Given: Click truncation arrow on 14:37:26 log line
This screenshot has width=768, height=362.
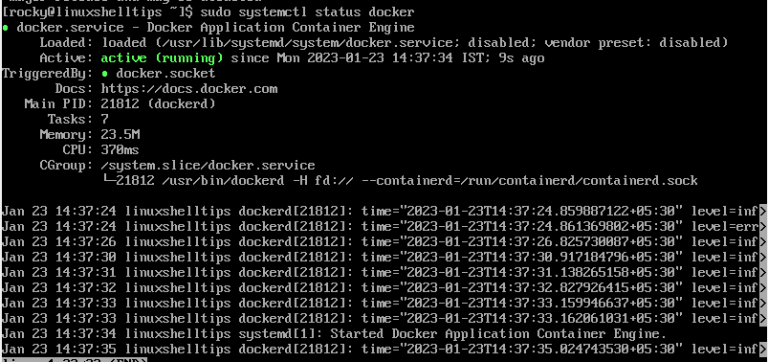Looking at the screenshot, I should (763, 242).
